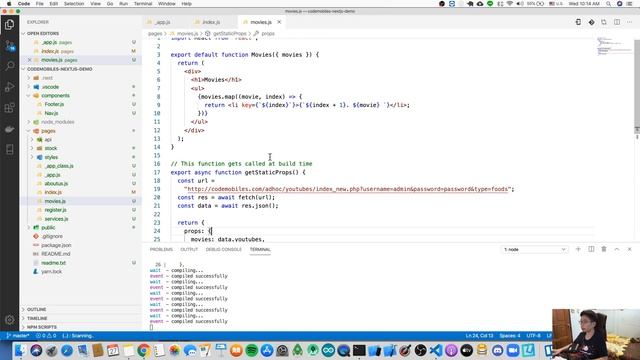
Task: Collapse the components folder
Action: point(55,96)
